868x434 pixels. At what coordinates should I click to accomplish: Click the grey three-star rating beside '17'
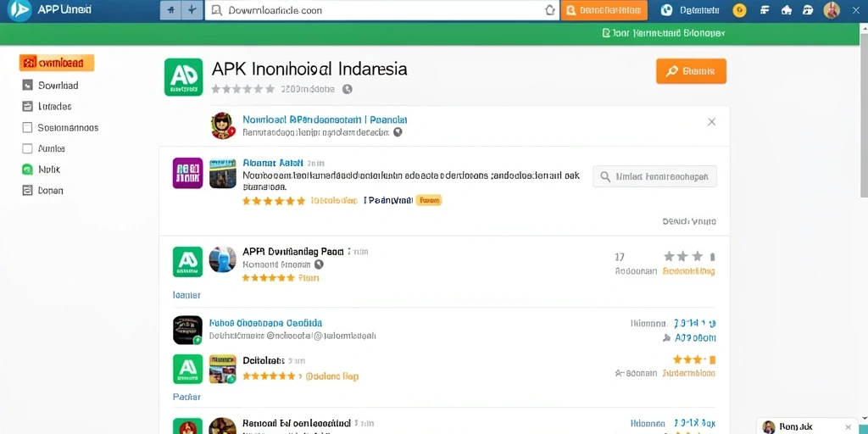click(688, 256)
